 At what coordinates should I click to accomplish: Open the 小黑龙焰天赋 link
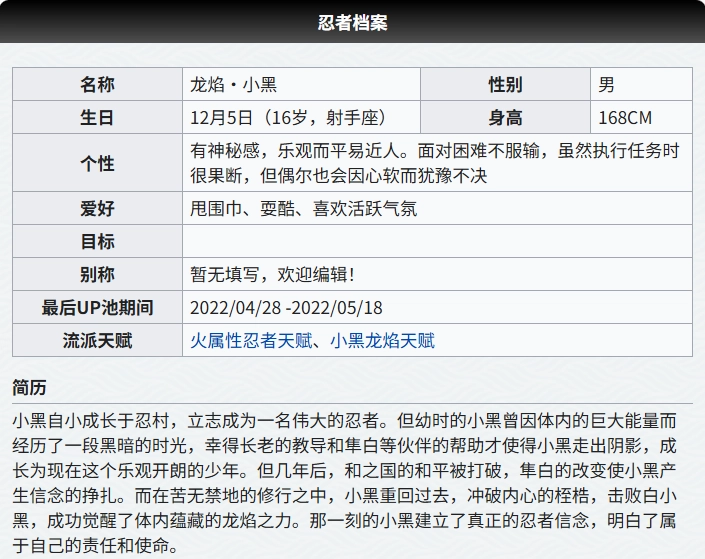pyautogui.click(x=382, y=341)
